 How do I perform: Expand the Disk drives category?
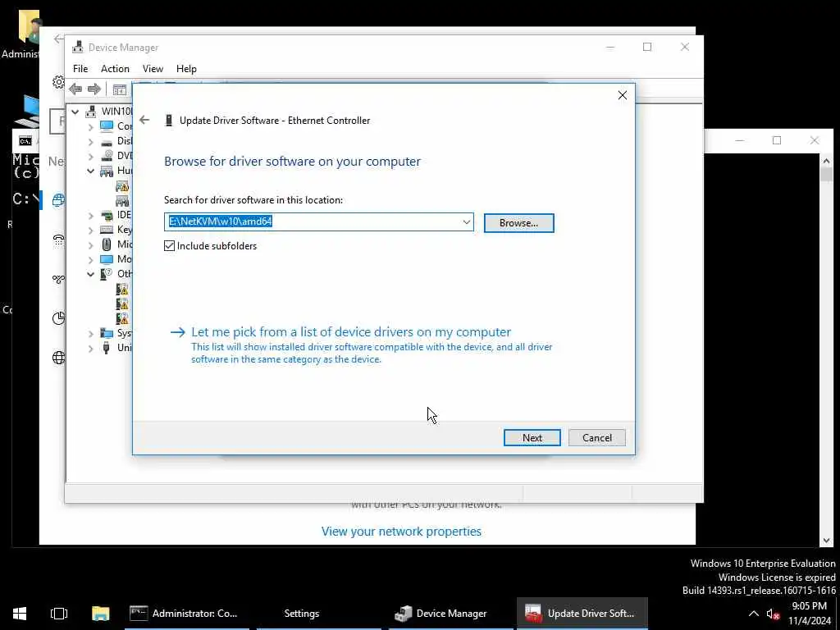tap(90, 141)
